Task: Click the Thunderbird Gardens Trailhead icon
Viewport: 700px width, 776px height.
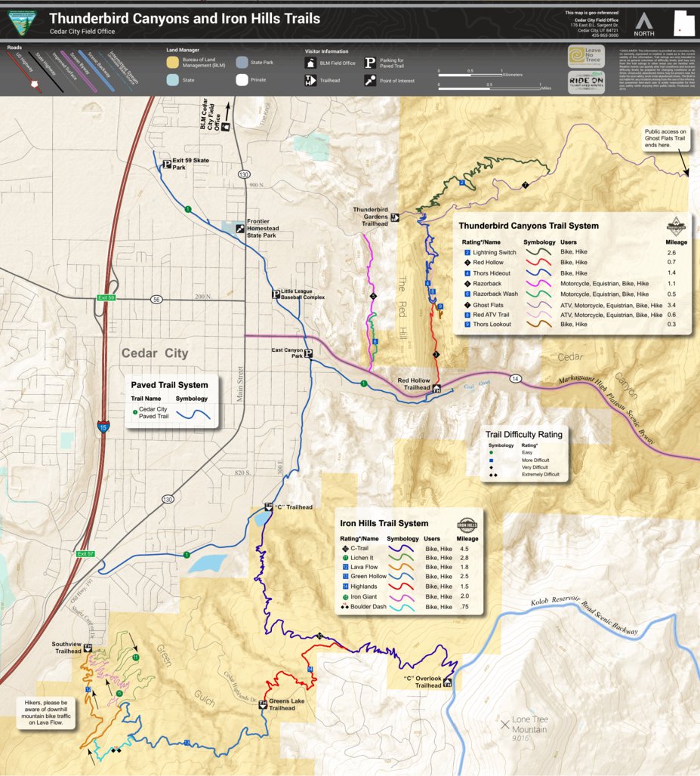Action: (x=395, y=217)
